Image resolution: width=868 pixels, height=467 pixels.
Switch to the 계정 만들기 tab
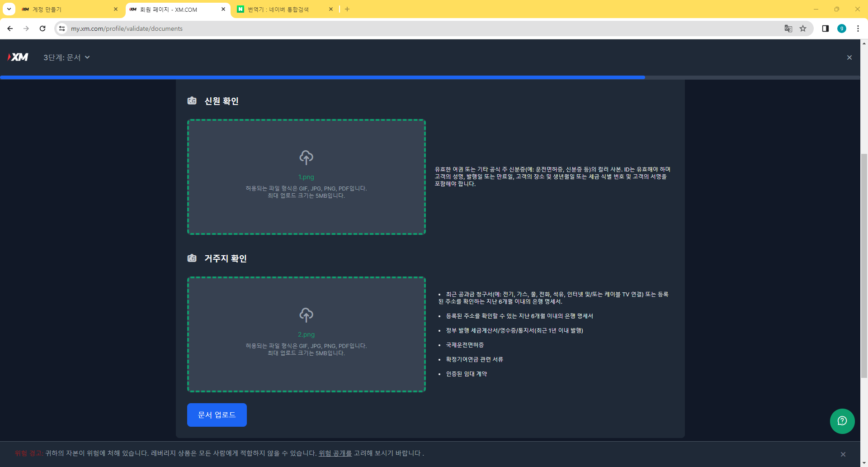click(x=54, y=9)
